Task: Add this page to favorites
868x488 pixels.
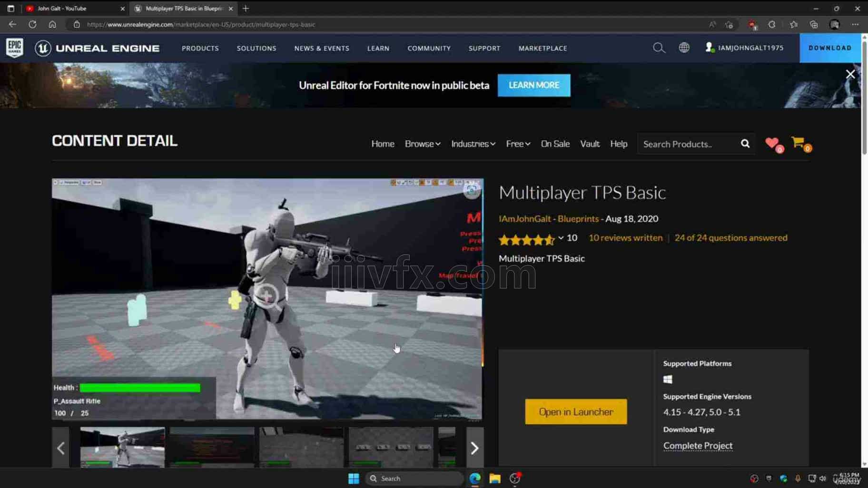Action: click(729, 24)
